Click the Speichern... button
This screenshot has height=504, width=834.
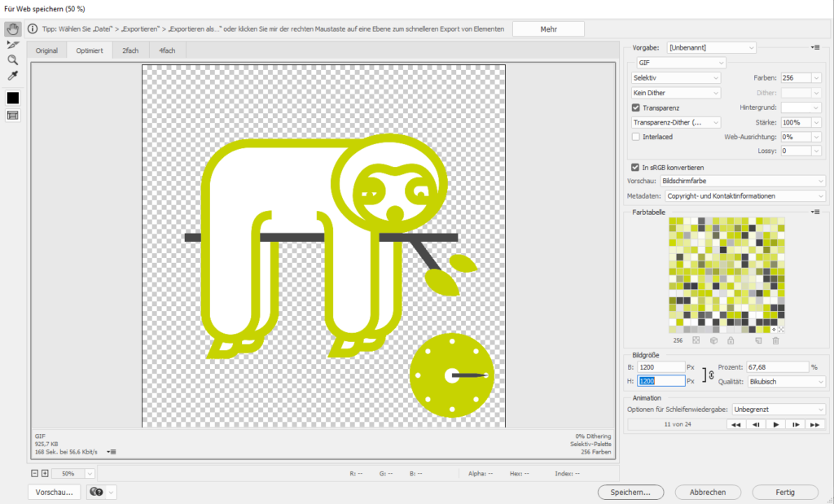pyautogui.click(x=630, y=492)
